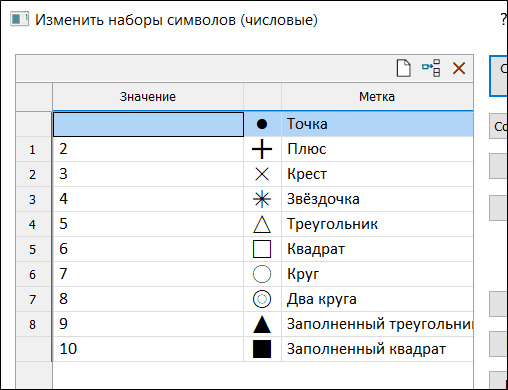Select row header number 4

pyautogui.click(x=32, y=224)
